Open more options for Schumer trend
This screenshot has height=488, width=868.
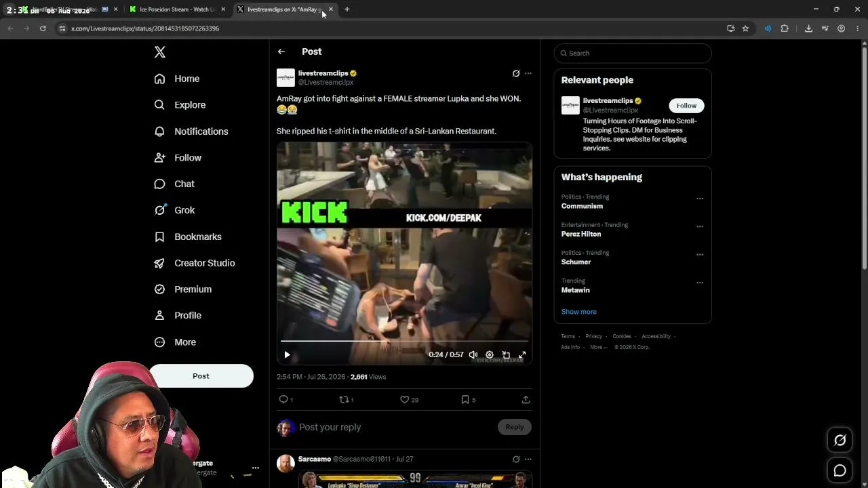(x=700, y=255)
